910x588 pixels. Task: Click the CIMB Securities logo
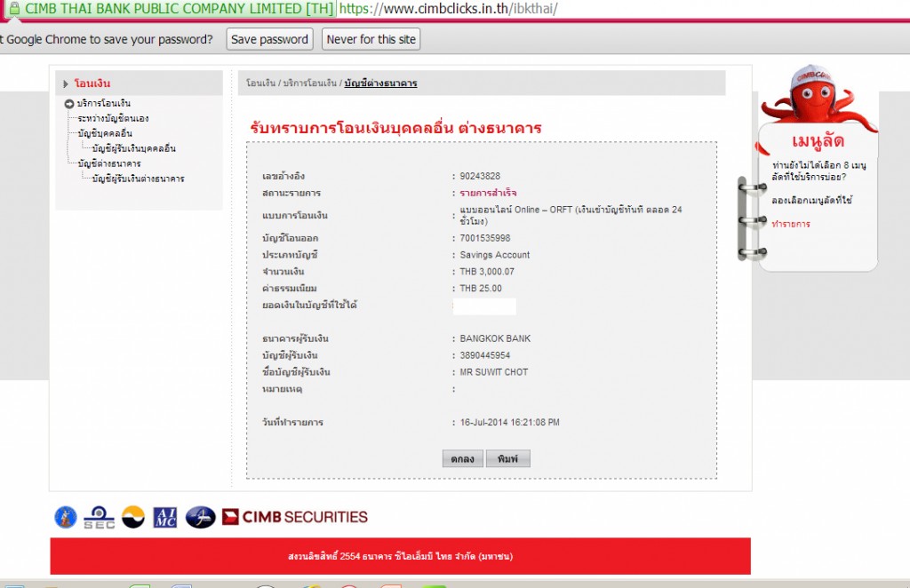tap(295, 517)
